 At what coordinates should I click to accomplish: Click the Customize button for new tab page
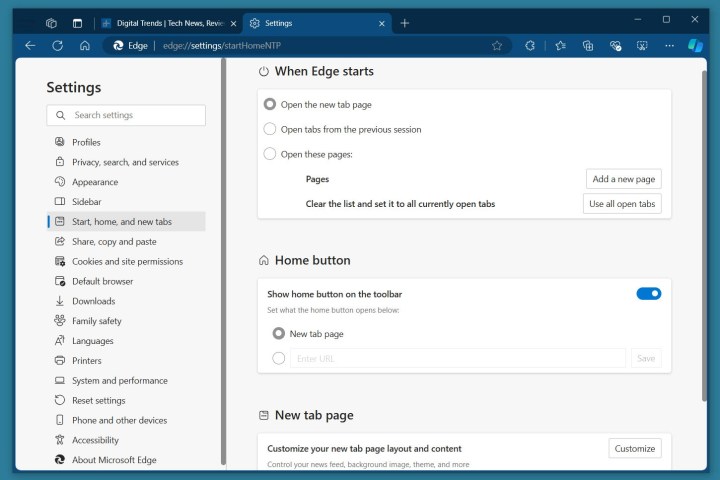point(634,448)
